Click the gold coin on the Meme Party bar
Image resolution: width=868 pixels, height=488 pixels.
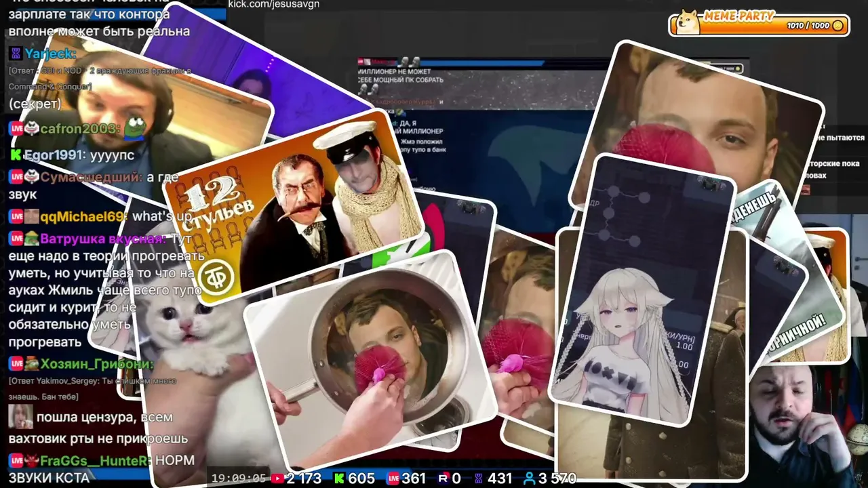[838, 26]
